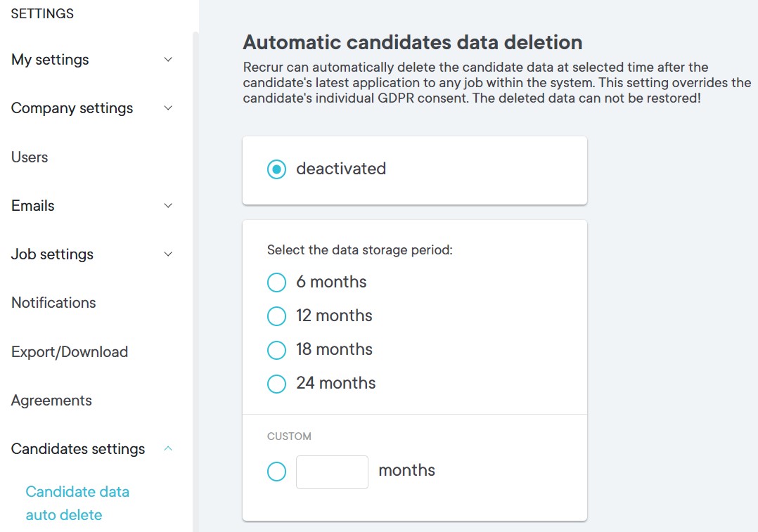Select the 12 months radio option
Viewport: 758px width, 532px height.
click(277, 316)
